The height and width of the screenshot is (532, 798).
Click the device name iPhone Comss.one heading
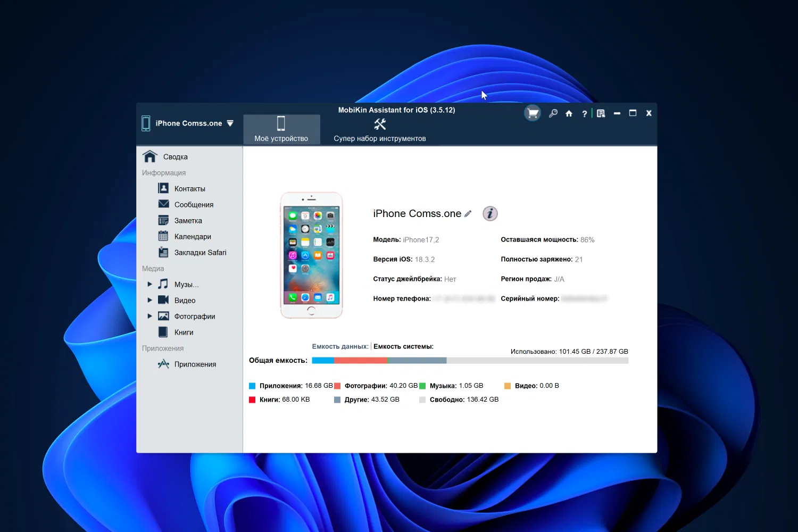click(417, 213)
